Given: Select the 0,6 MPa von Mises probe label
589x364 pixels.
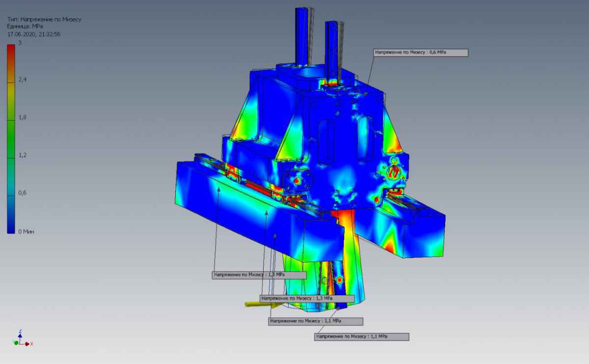Looking at the screenshot, I should coord(420,52).
